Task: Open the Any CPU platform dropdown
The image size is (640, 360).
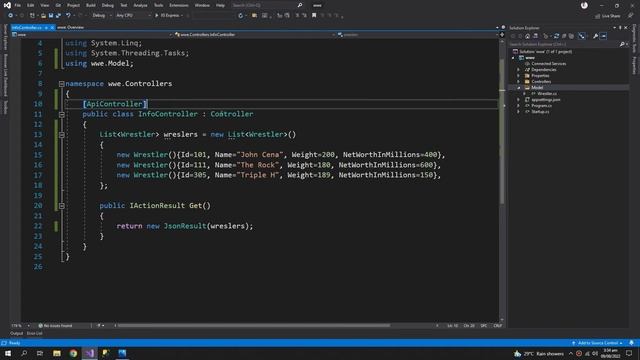Action: [x=133, y=16]
